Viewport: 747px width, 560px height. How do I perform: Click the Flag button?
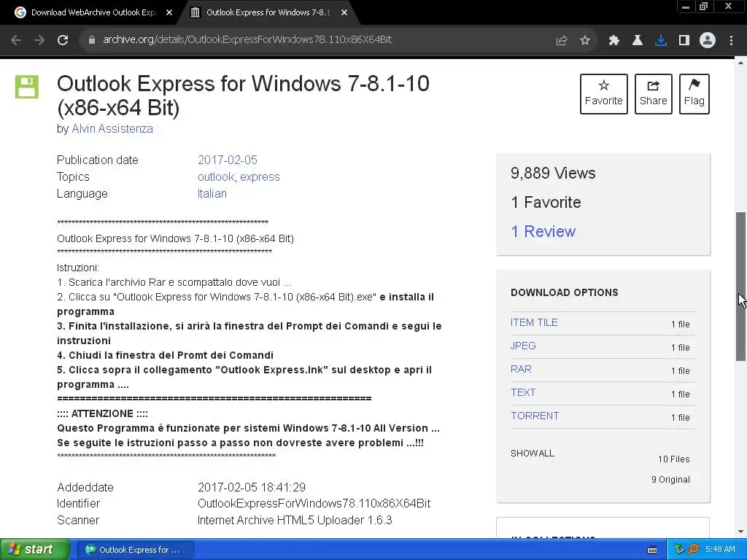pyautogui.click(x=694, y=94)
